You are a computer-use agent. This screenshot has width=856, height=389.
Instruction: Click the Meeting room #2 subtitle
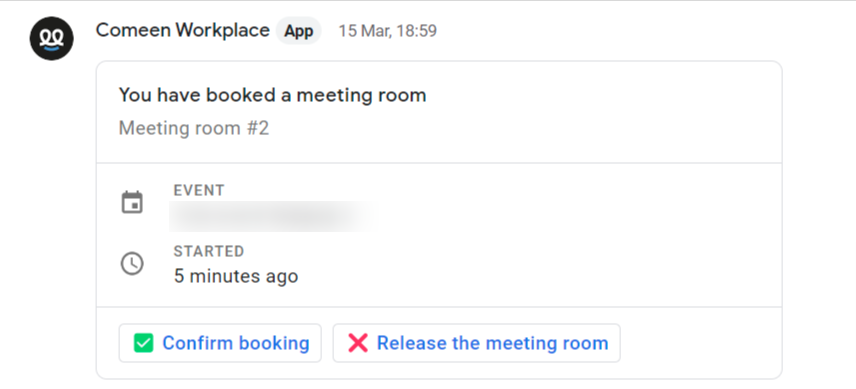click(194, 128)
